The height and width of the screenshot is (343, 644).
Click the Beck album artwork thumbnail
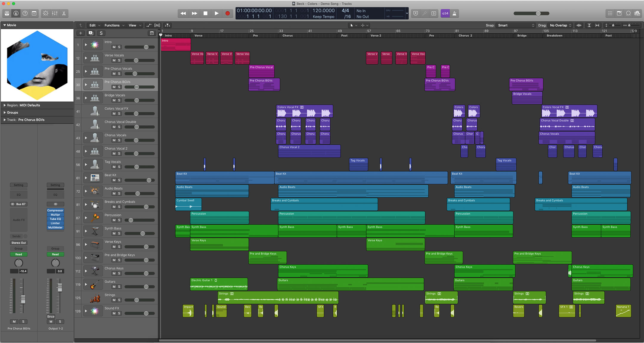pos(37,65)
